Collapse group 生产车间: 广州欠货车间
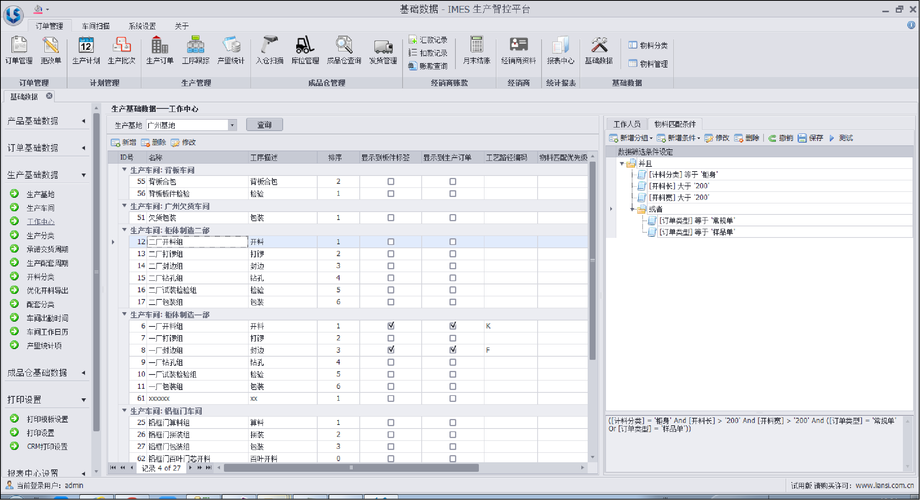 (124, 206)
